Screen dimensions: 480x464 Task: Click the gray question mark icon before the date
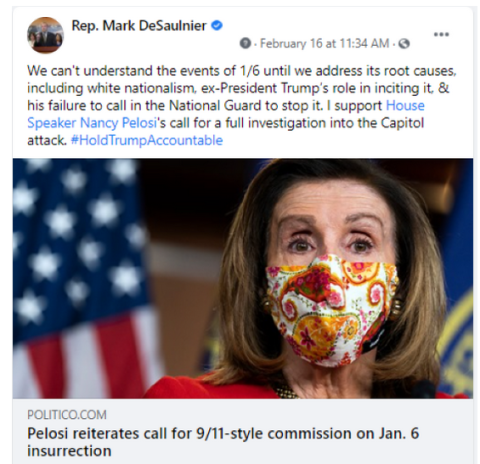tap(245, 43)
